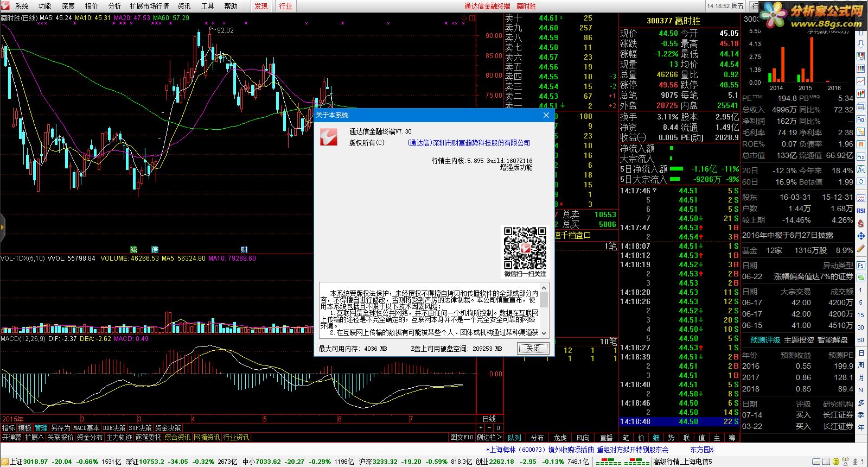Switch to the 主题投资 tab
868x467 pixels.
[799, 340]
